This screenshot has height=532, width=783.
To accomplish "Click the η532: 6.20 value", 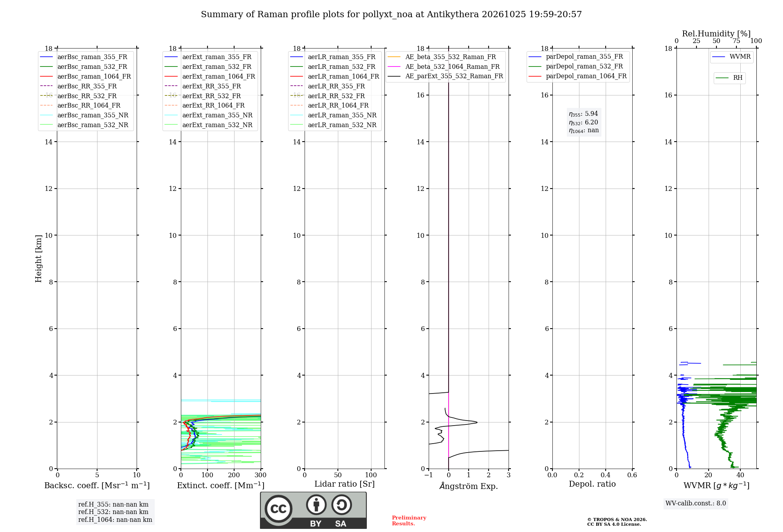I will 583,122.
